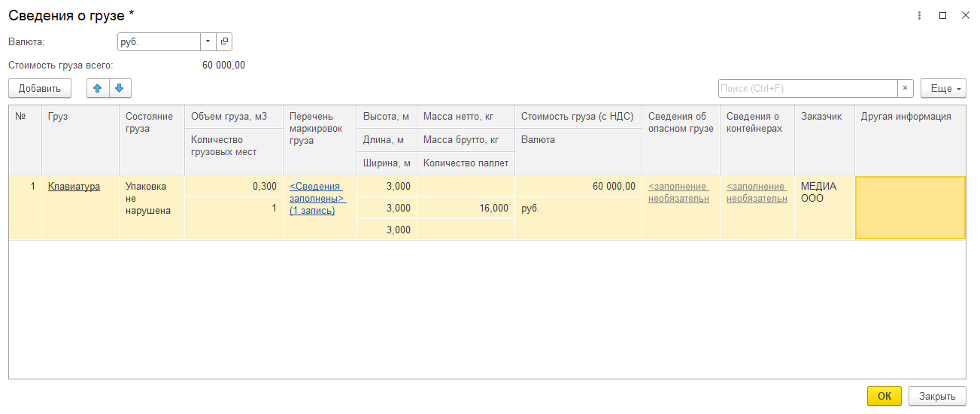Focus the Поиск (Ctrl+F) search field
This screenshot has width=980, height=414.
tap(808, 88)
